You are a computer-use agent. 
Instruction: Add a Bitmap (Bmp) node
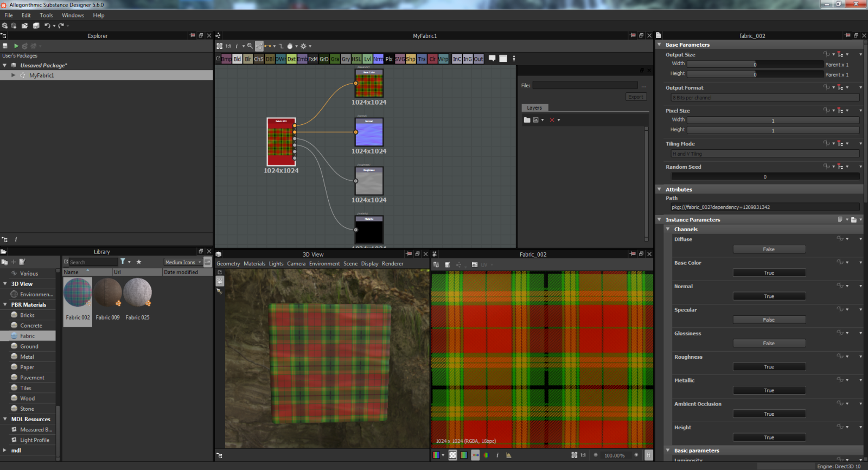tap(226, 59)
